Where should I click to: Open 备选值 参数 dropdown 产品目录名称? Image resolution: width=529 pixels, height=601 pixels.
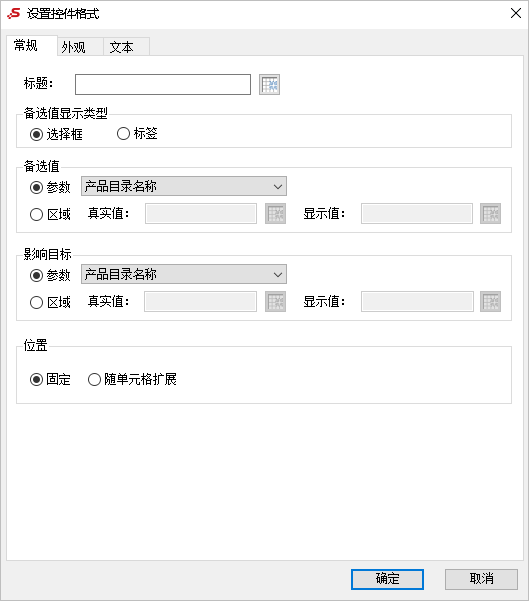tap(184, 186)
